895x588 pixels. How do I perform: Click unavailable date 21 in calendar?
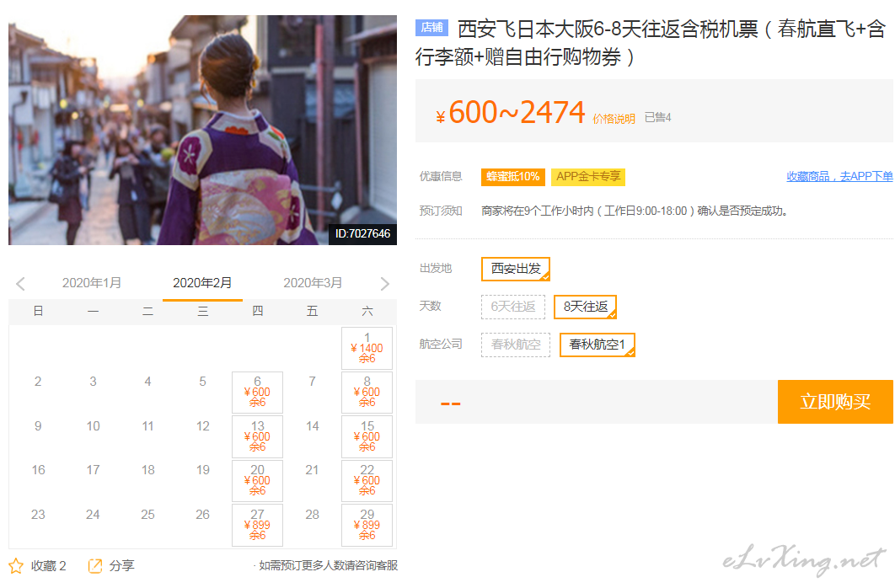[312, 470]
